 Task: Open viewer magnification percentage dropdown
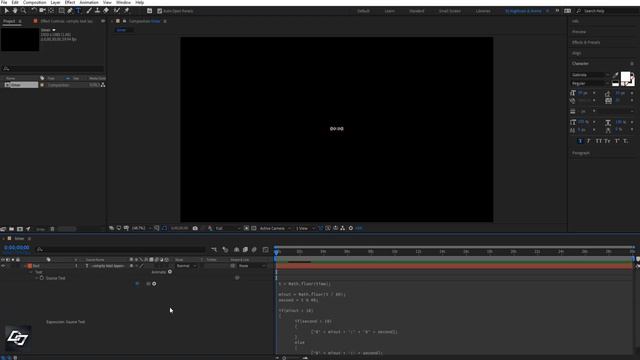[141, 228]
